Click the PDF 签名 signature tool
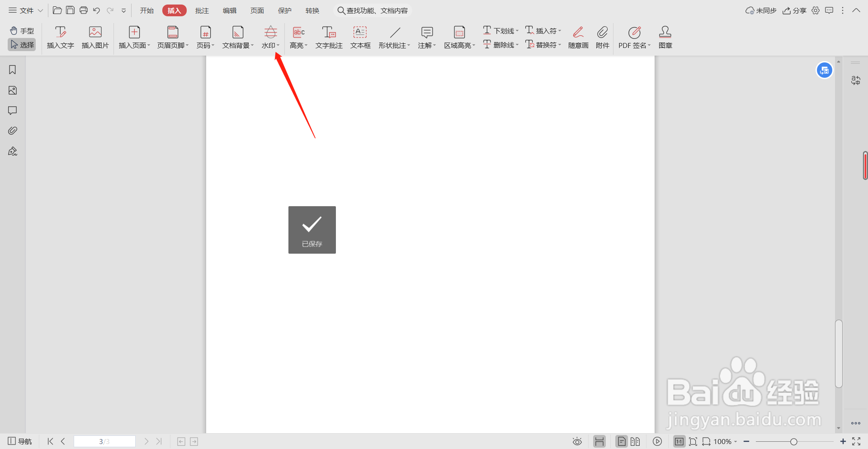This screenshot has width=868, height=449. pyautogui.click(x=634, y=38)
